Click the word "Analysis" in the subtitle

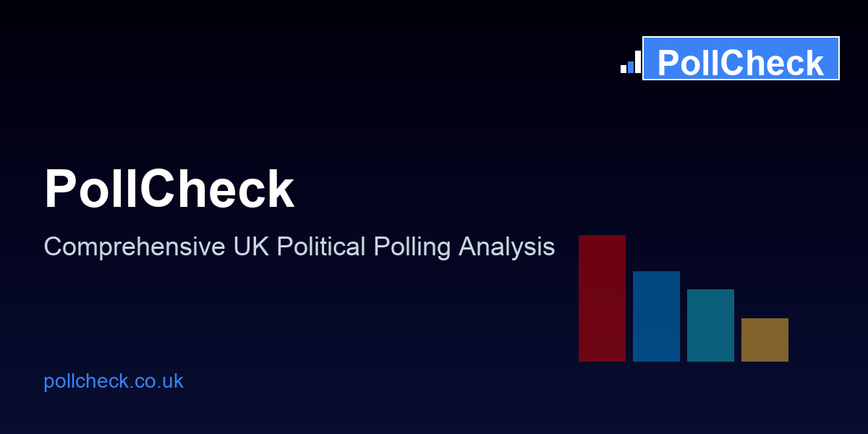(x=506, y=247)
